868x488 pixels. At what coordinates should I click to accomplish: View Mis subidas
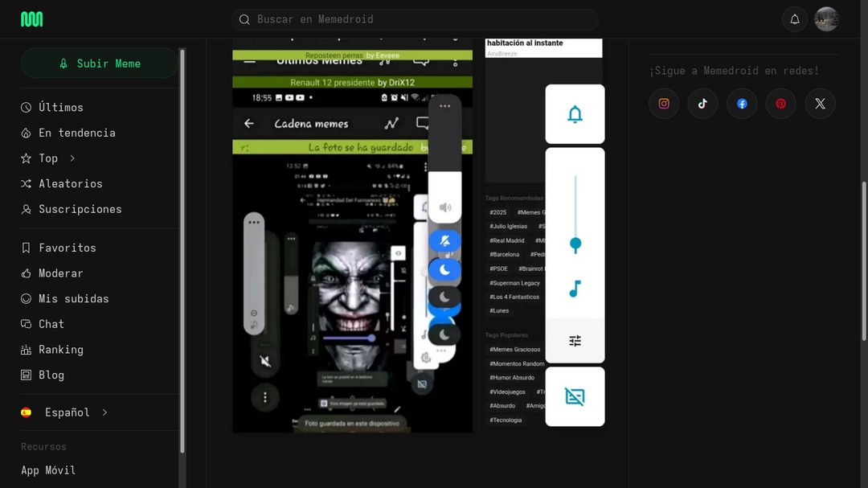74,299
